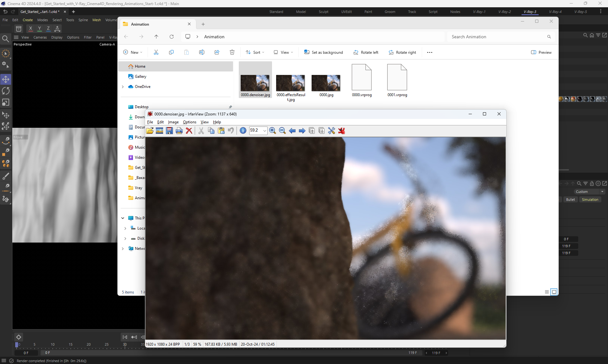The height and width of the screenshot is (364, 608).
Task: Click the Save floppy disk icon
Action: pyautogui.click(x=169, y=131)
